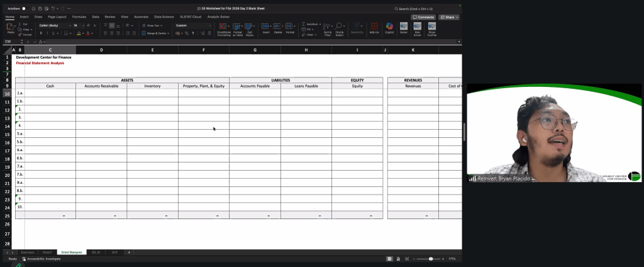
Task: Open Conditional Formatting options
Action: click(x=223, y=28)
